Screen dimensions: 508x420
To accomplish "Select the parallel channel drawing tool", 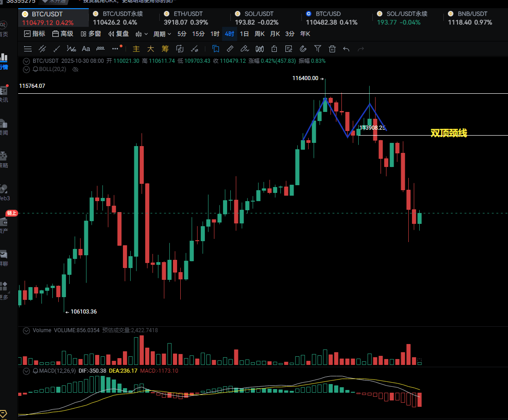I will click(42, 49).
